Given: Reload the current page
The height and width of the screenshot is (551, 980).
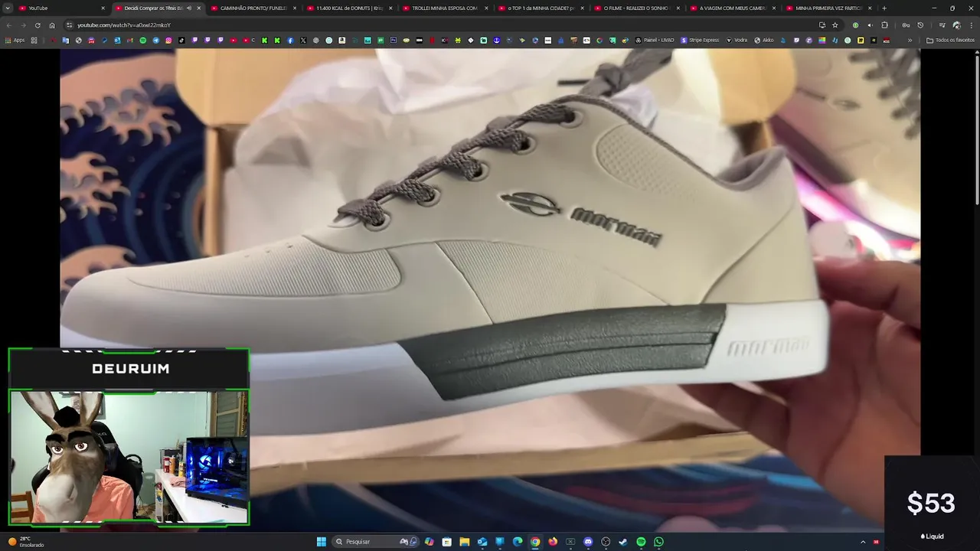Looking at the screenshot, I should 38,24.
